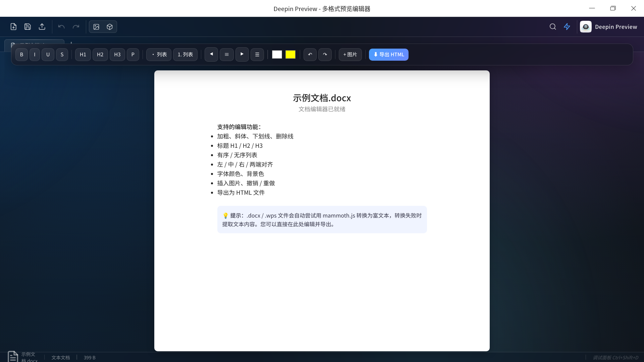Click the Deepin Preview logo icon
Viewport: 644px width, 362px height.
pyautogui.click(x=586, y=26)
